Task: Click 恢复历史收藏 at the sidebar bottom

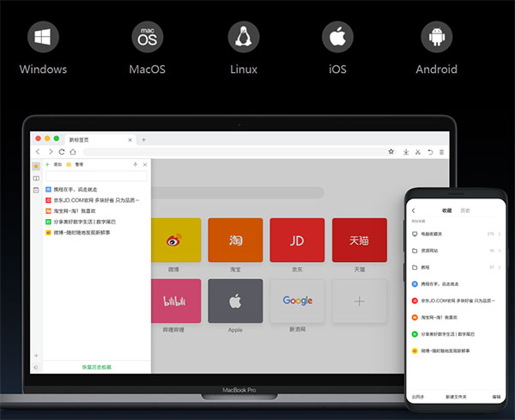Action: 95,367
